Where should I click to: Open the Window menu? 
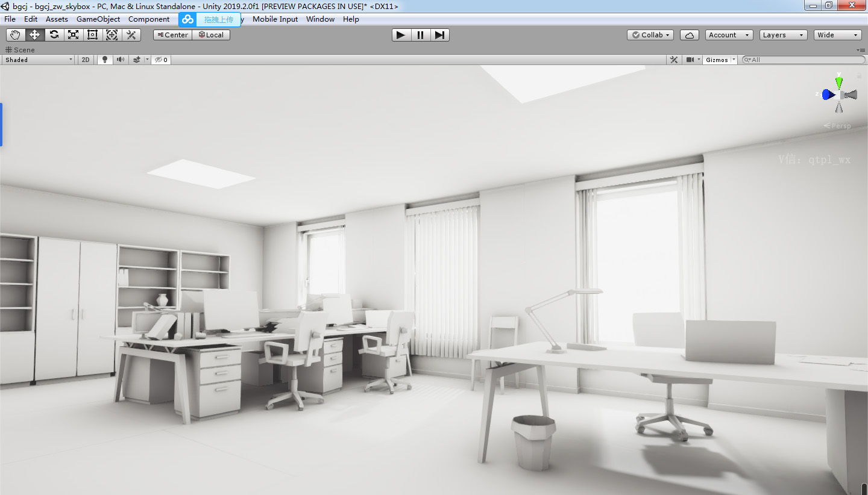[x=320, y=19]
